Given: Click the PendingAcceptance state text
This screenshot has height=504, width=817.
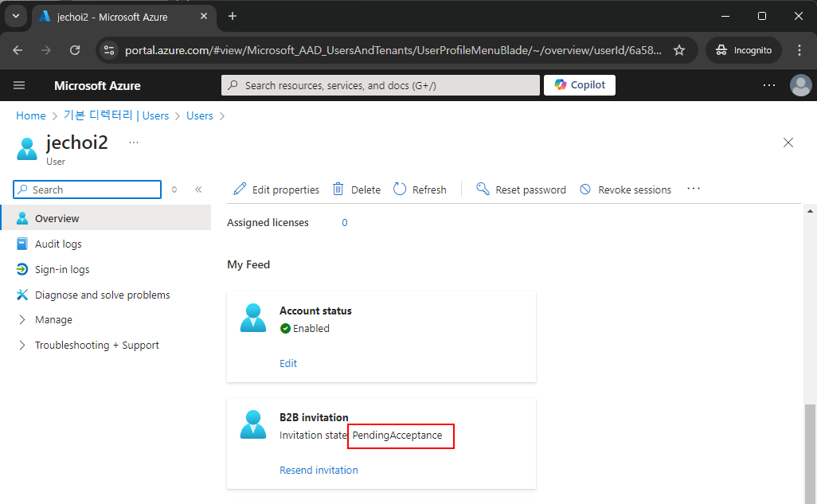Looking at the screenshot, I should coord(397,436).
